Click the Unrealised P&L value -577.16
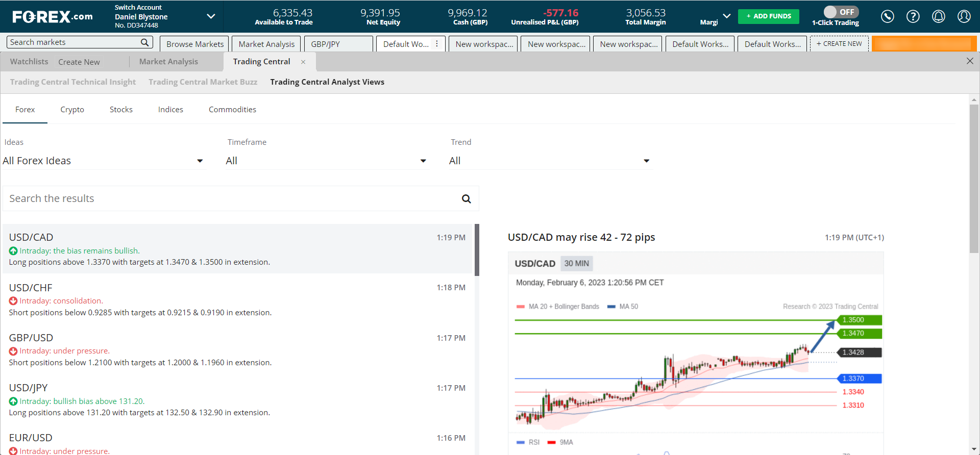 pyautogui.click(x=560, y=13)
